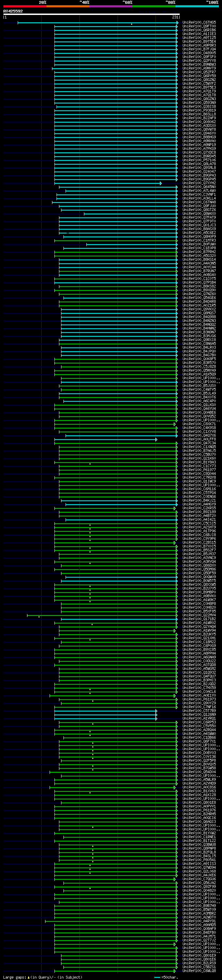The image size is (222, 980).
Task: Select the UniRef100_P61973 label
Action: coord(199,699)
